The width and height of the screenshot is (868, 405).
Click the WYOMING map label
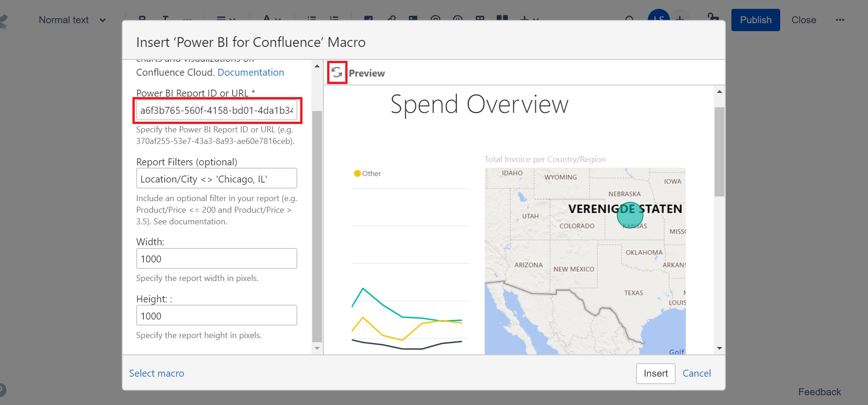[x=560, y=177]
